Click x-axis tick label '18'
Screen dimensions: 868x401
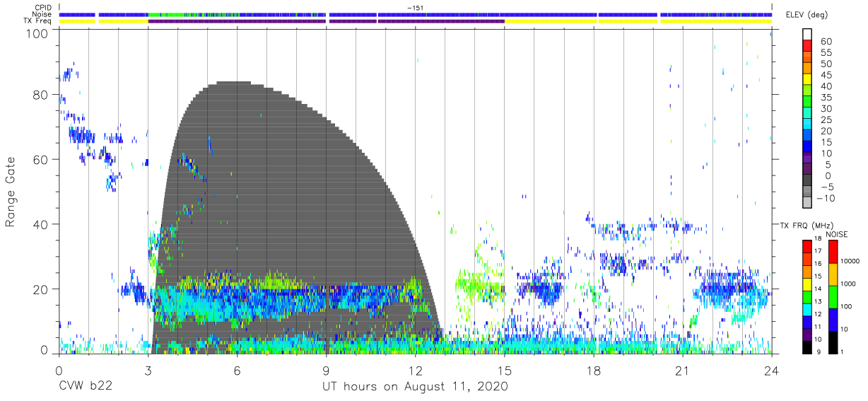coord(593,370)
